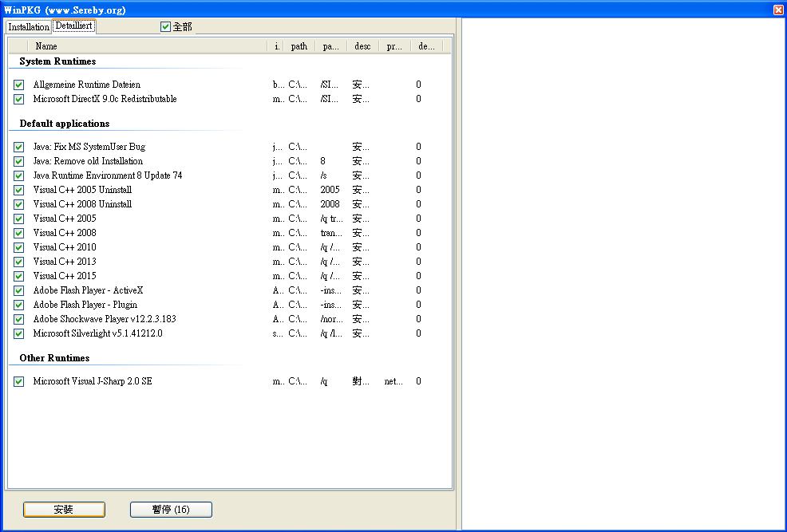
Task: Close the WinPKG window
Action: tap(778, 10)
